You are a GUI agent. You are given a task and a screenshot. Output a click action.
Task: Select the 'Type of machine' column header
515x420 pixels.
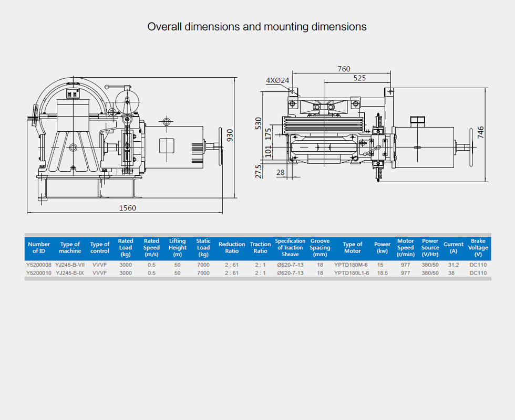70,248
